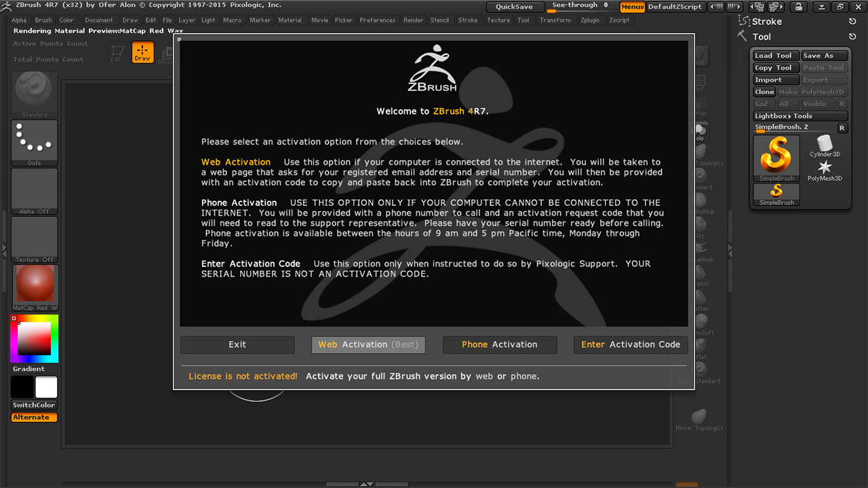Click the Phone Activation button
Image resolution: width=868 pixels, height=488 pixels.
pyautogui.click(x=500, y=344)
